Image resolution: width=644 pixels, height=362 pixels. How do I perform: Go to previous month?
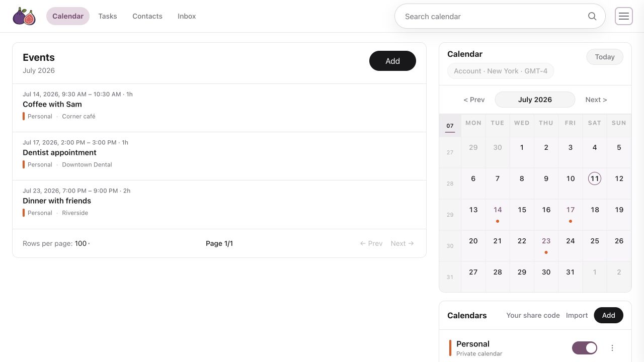(474, 100)
